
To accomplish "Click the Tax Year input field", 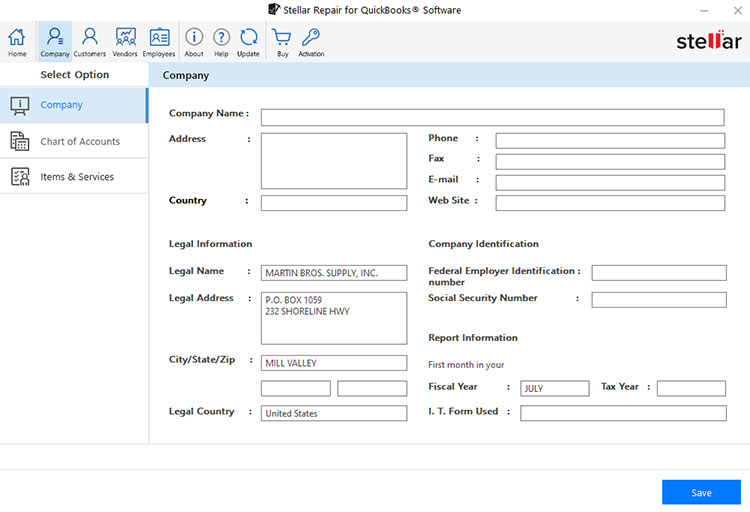I will (692, 389).
